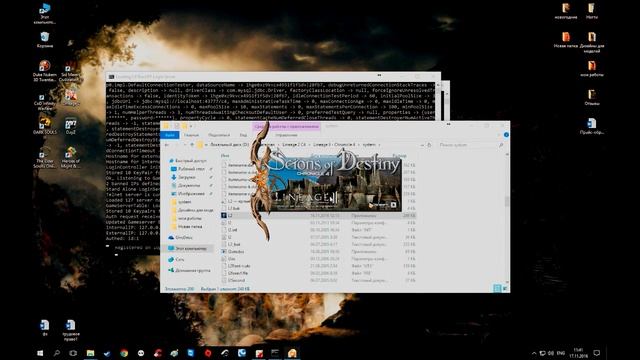
Task: Select Домашняя группа in navigation pane
Action: tap(189, 270)
